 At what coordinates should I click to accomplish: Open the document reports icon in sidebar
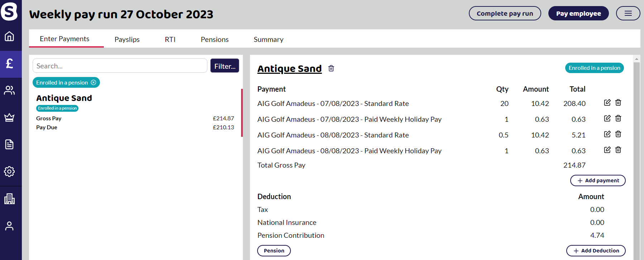pyautogui.click(x=9, y=144)
